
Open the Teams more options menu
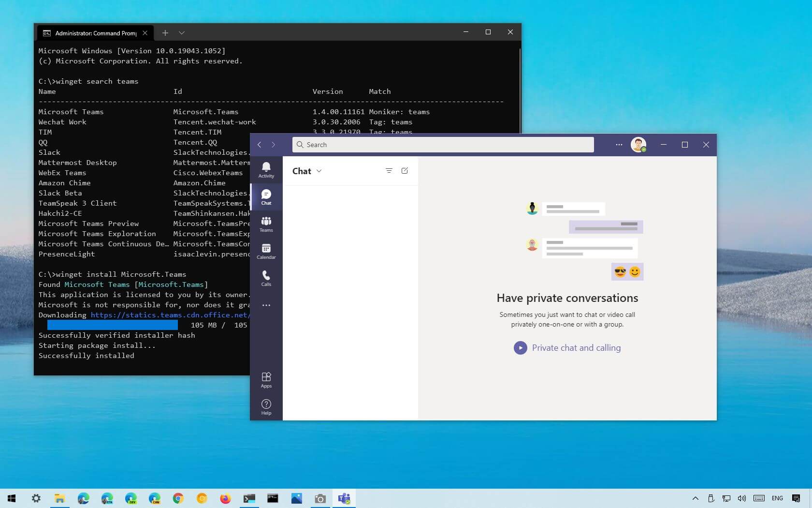click(x=619, y=145)
